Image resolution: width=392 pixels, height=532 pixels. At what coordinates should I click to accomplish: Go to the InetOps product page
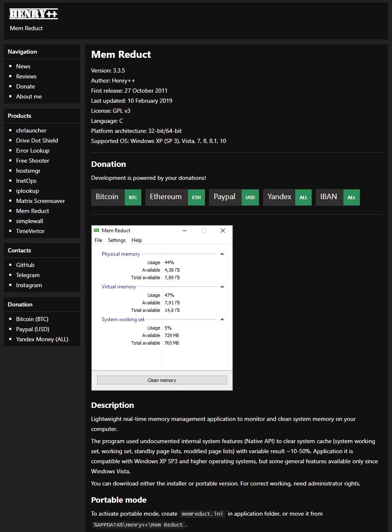point(26,181)
